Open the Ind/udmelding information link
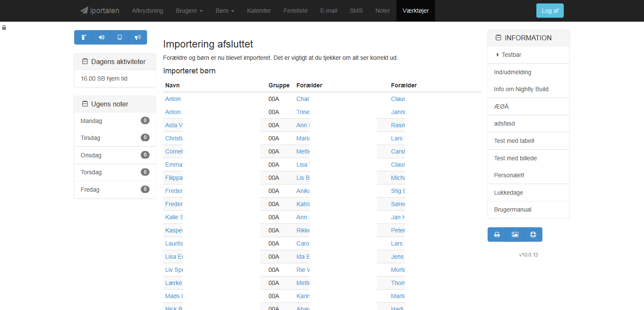 click(x=528, y=72)
